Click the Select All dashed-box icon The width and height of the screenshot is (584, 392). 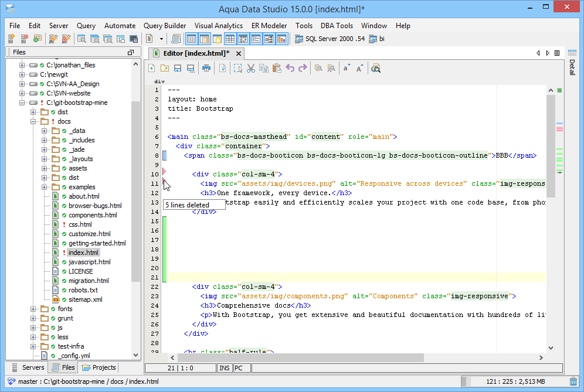pos(238,68)
